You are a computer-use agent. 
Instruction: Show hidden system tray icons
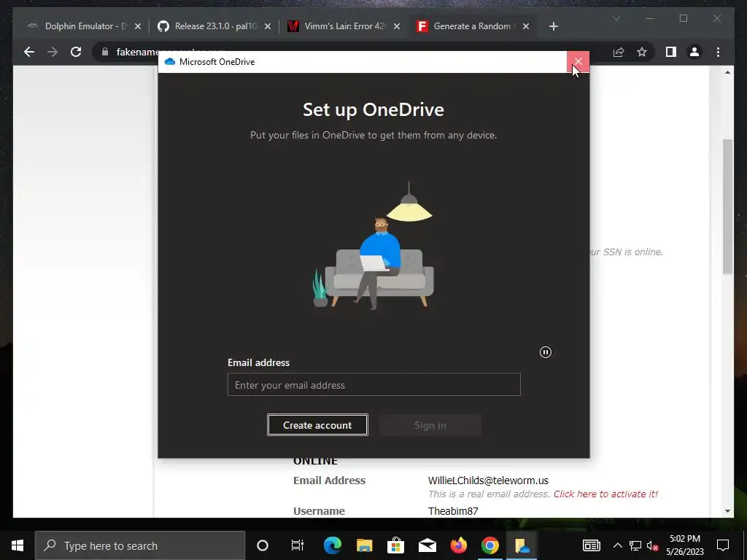617,545
